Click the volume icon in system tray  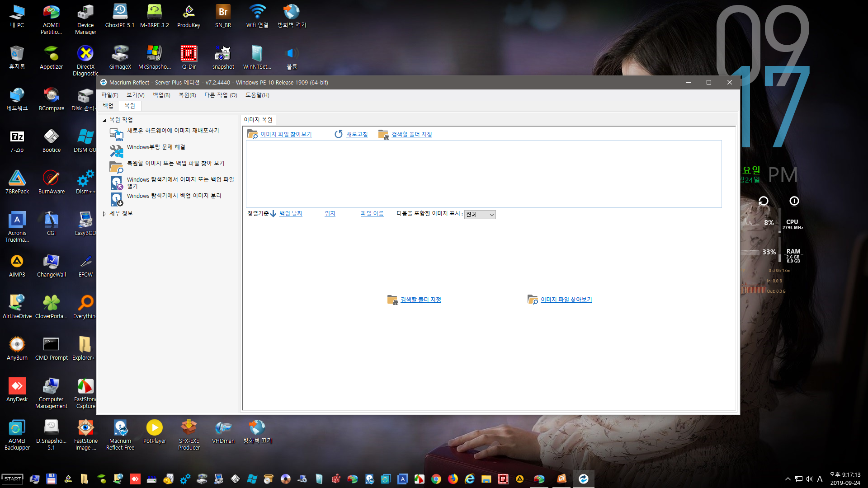click(809, 479)
